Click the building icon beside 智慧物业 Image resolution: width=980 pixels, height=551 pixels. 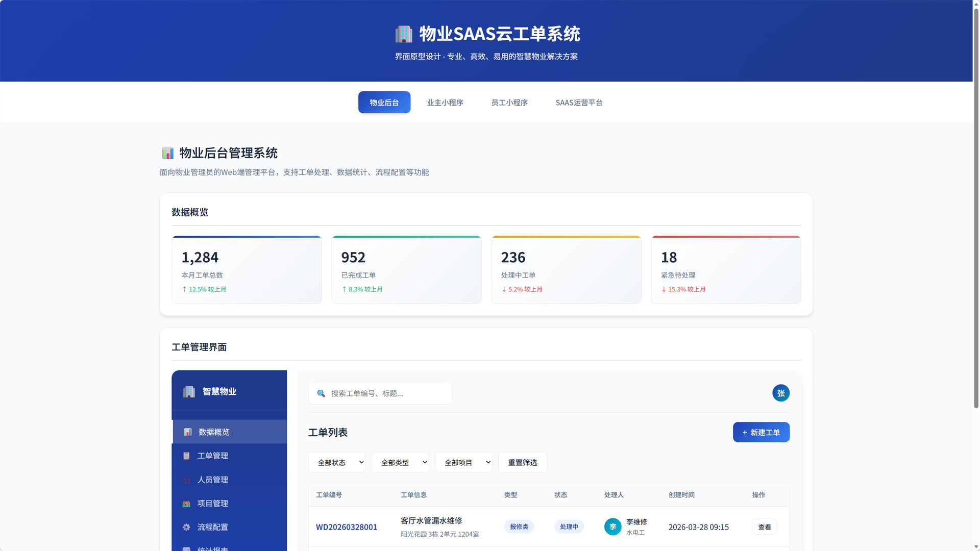189,391
